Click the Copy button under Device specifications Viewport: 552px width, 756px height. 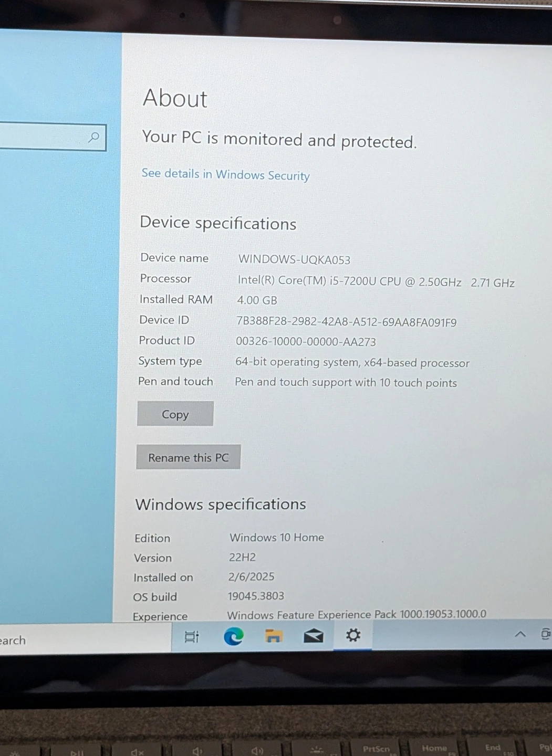(x=175, y=414)
